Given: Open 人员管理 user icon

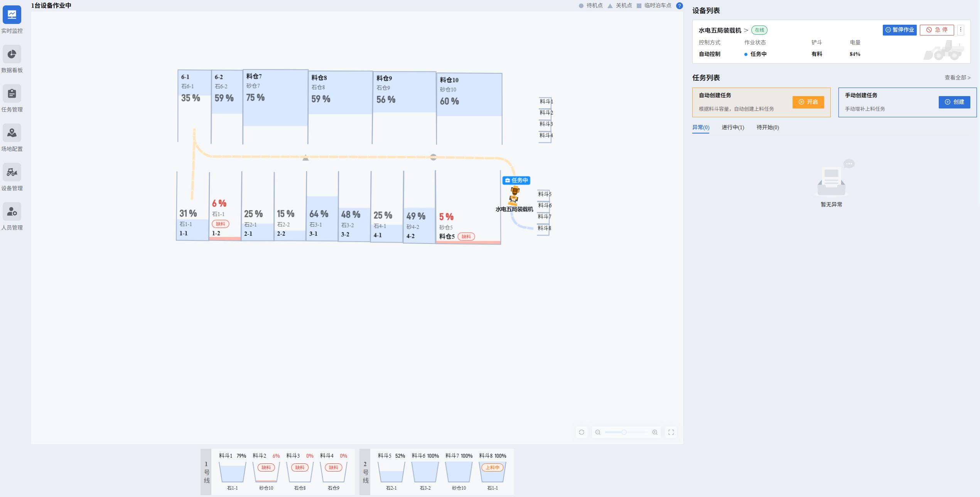Looking at the screenshot, I should point(12,212).
